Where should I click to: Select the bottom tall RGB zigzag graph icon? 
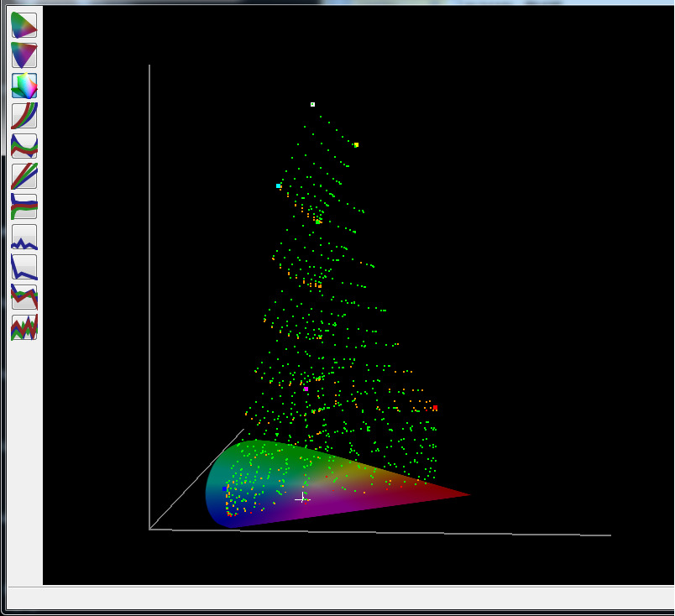(x=24, y=327)
